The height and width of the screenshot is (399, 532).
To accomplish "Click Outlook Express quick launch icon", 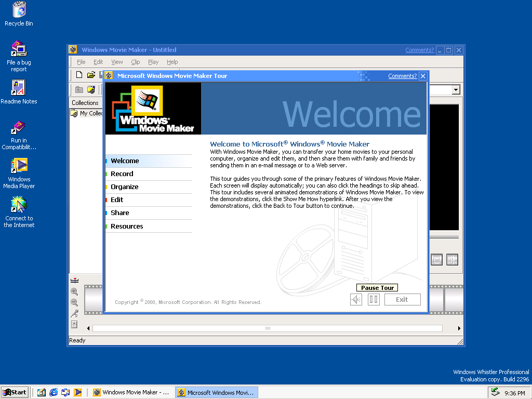I will point(65,393).
